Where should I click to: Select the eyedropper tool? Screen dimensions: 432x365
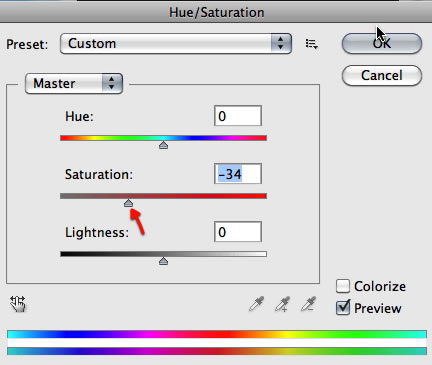point(256,304)
